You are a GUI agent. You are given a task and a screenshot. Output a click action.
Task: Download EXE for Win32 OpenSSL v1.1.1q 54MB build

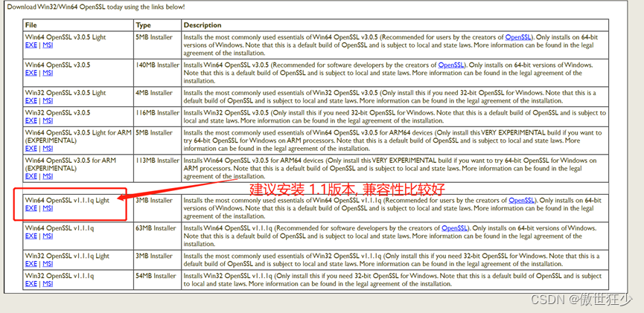[31, 284]
